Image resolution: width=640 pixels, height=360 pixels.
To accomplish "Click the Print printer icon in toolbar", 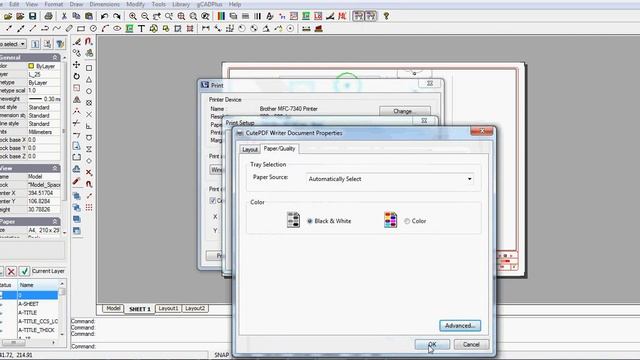I will [48, 16].
